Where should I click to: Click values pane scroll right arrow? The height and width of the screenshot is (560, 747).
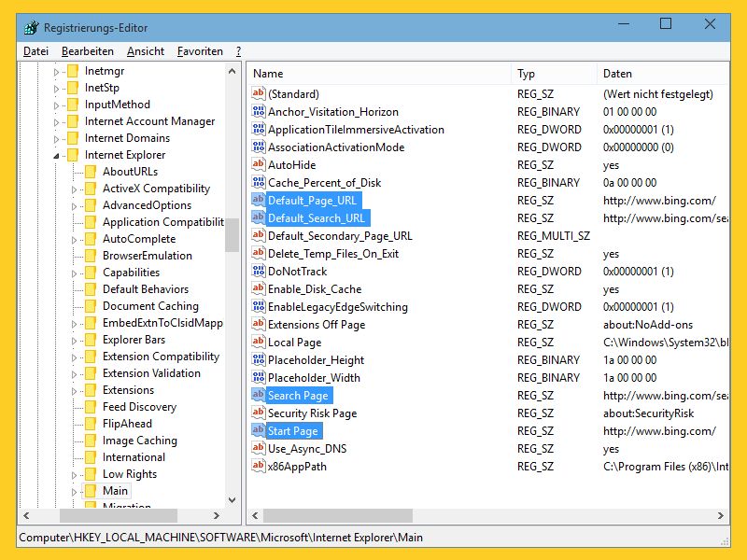click(720, 515)
